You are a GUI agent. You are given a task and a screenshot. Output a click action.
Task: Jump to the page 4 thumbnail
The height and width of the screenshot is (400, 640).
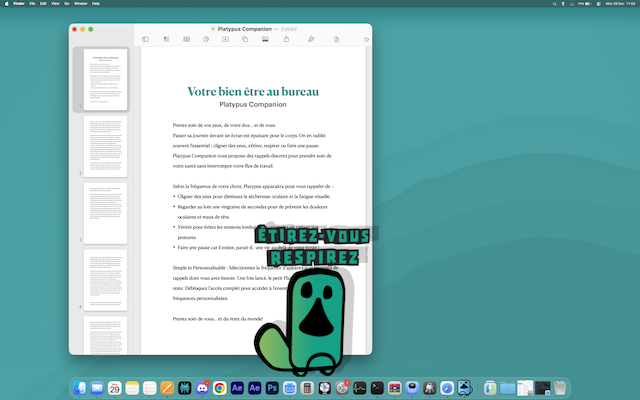click(105, 280)
